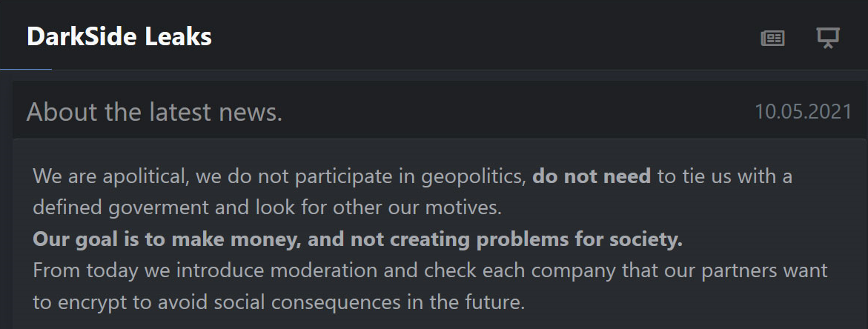Click the phrase 'look for other our motives'
This screenshot has height=329, width=868.
tap(379, 208)
